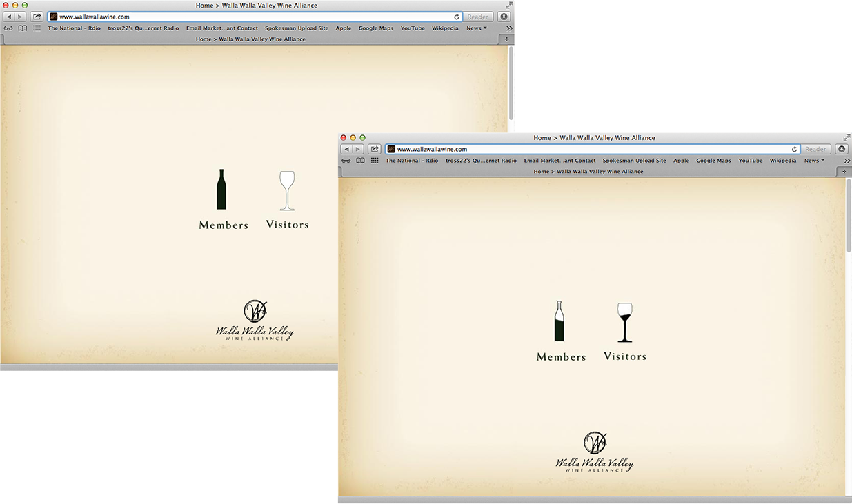
Task: Click the half-filled wine bottle in front window
Action: [559, 321]
